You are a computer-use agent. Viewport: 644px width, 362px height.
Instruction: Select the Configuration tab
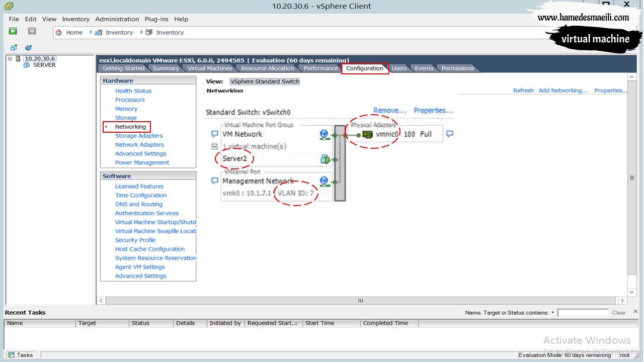click(365, 68)
